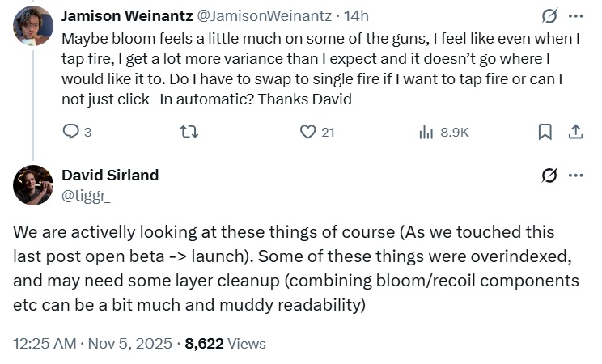View analytics showing 8.9K views

(443, 132)
